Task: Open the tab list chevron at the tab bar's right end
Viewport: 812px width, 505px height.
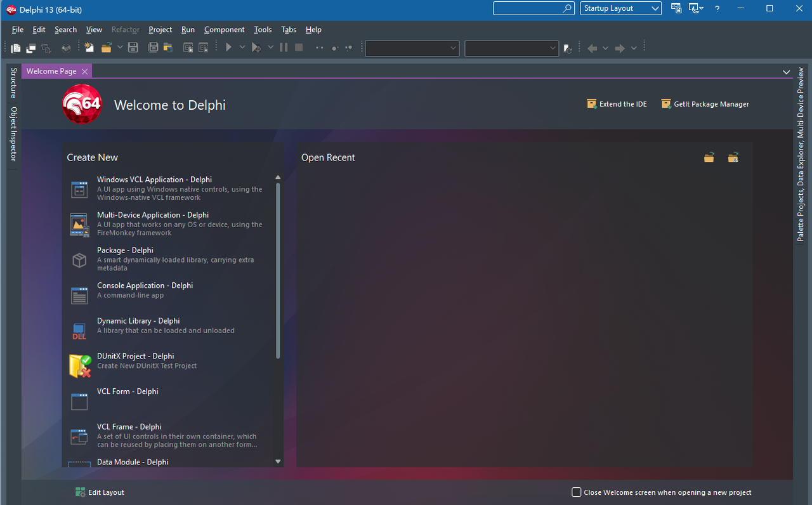Action: (787, 72)
